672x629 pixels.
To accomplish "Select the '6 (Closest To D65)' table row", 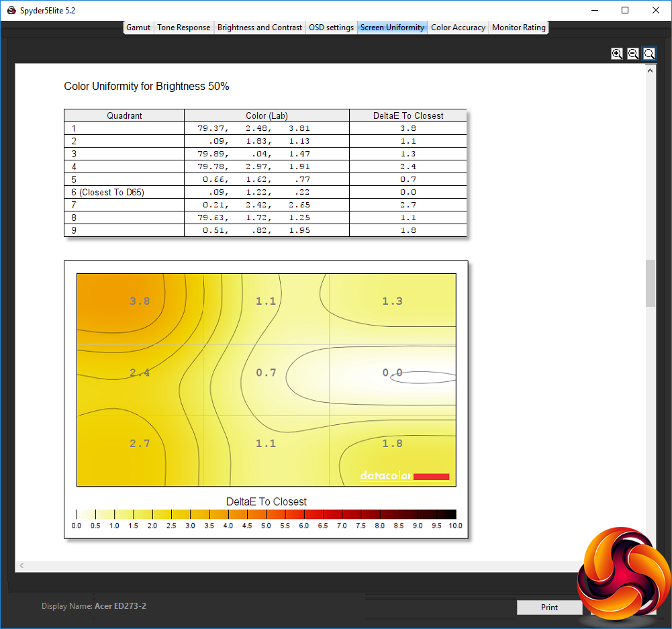I will [x=265, y=192].
